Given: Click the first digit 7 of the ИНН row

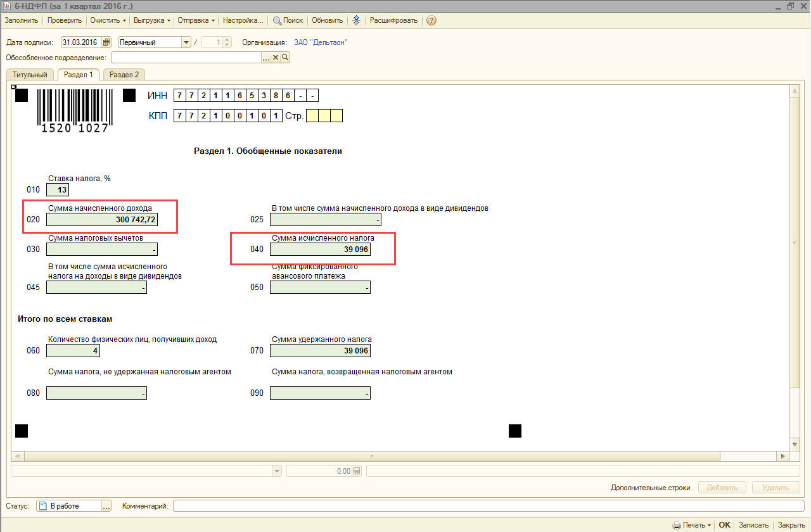Looking at the screenshot, I should pos(179,96).
